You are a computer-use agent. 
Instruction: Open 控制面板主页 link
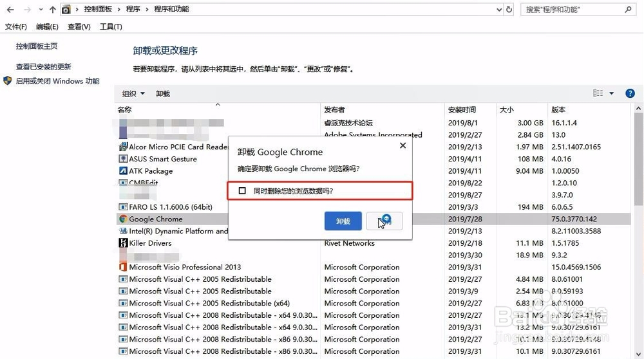tap(37, 46)
